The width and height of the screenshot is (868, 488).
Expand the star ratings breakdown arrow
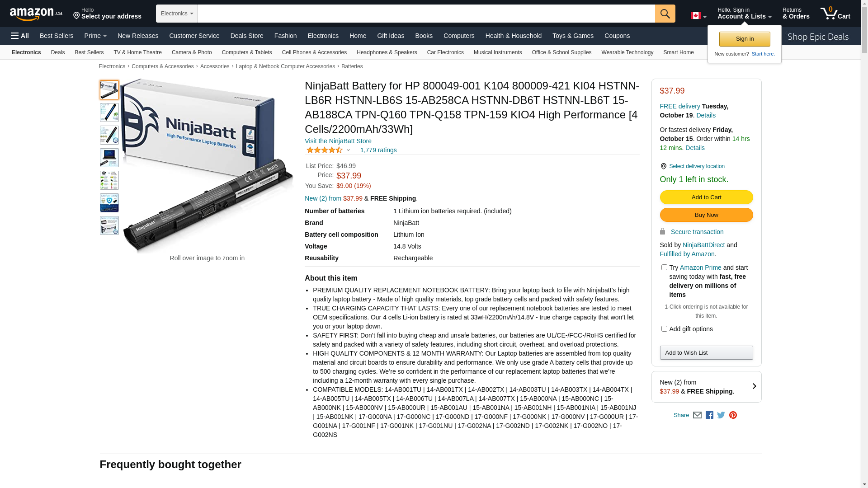pos(348,150)
